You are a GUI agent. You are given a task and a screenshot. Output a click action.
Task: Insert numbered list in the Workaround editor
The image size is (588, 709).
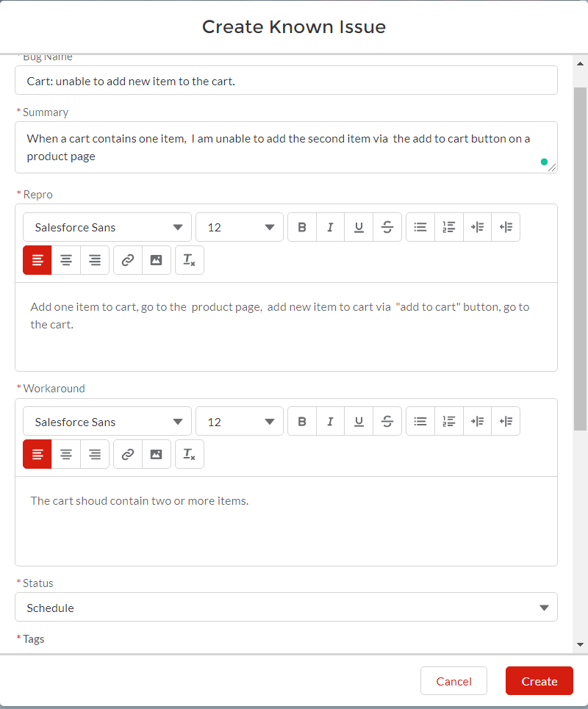pos(449,422)
